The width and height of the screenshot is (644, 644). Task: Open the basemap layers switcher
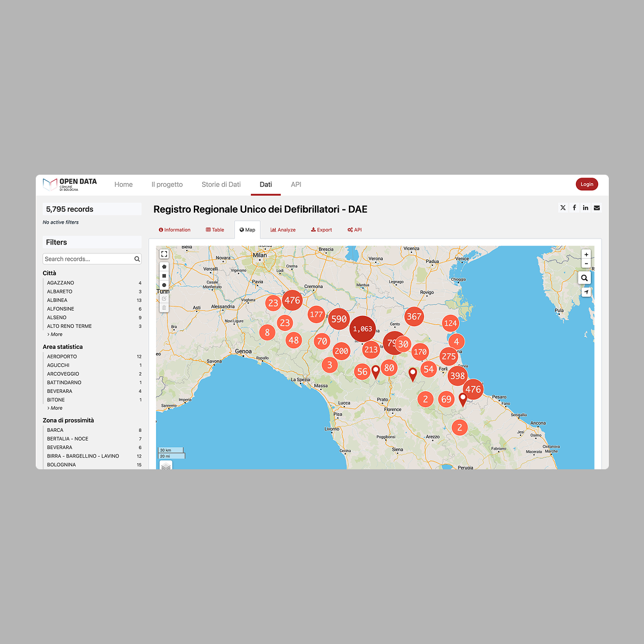click(166, 465)
